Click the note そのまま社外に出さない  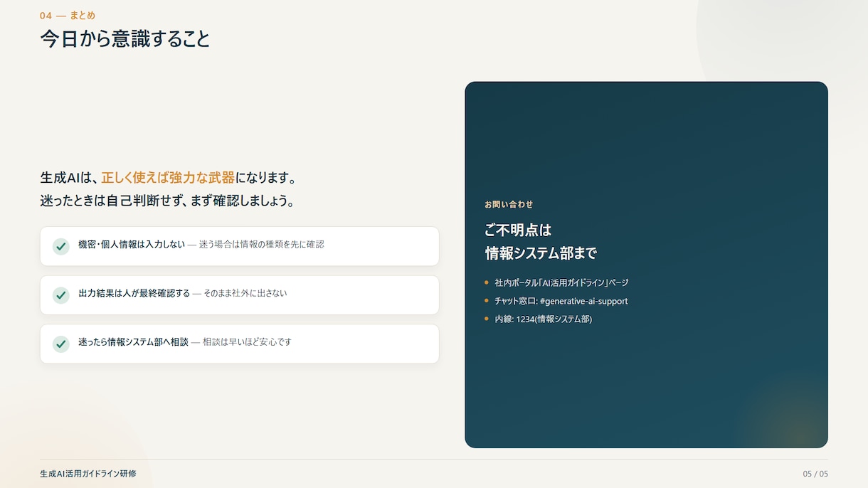pyautogui.click(x=245, y=293)
